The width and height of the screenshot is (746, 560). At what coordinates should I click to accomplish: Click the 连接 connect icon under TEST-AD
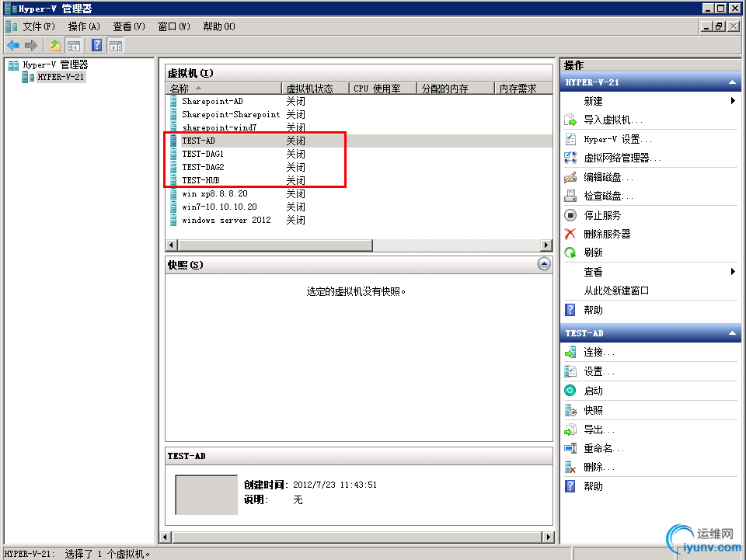(x=570, y=353)
